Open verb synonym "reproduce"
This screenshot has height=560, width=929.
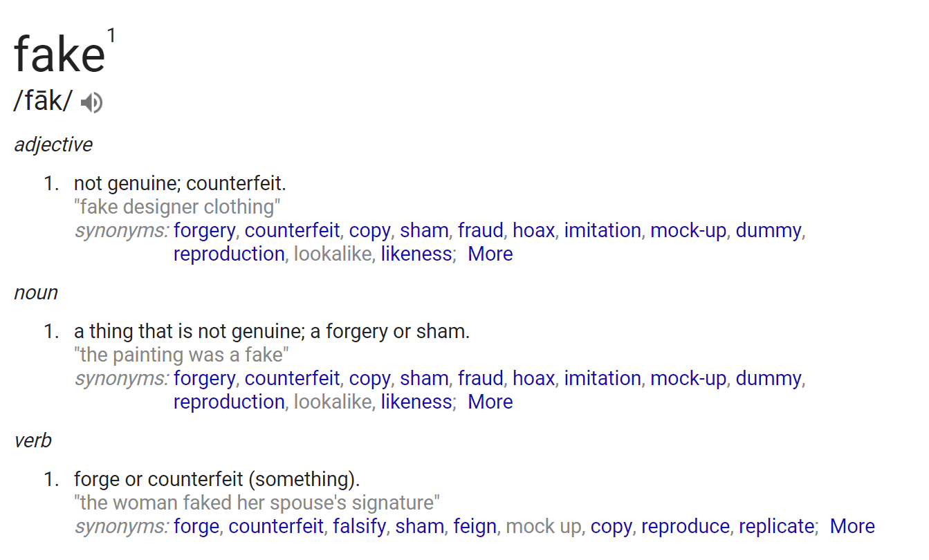pos(685,527)
